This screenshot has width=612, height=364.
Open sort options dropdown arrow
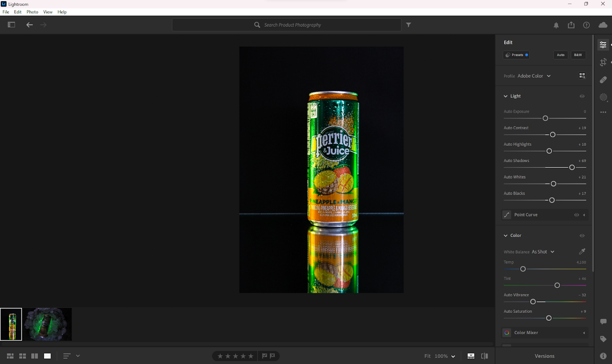[78, 356]
